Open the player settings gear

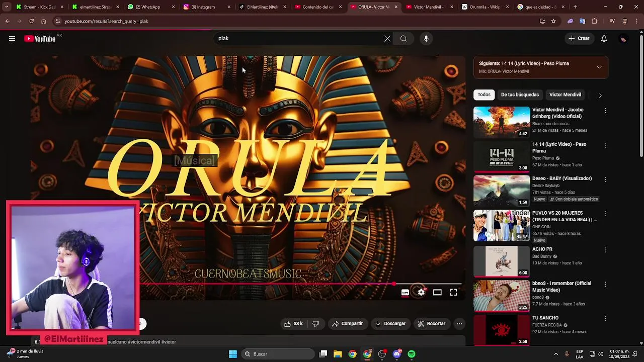click(422, 292)
